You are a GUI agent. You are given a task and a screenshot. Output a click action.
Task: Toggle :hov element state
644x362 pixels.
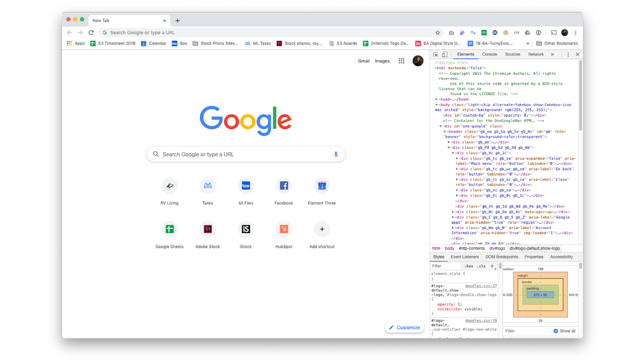tap(469, 266)
